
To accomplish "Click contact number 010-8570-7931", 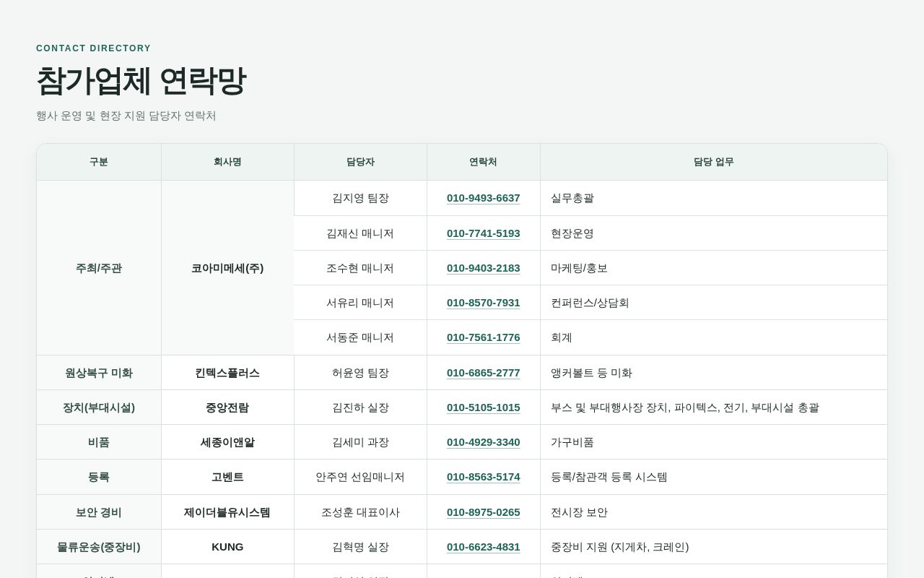I will pos(483,303).
